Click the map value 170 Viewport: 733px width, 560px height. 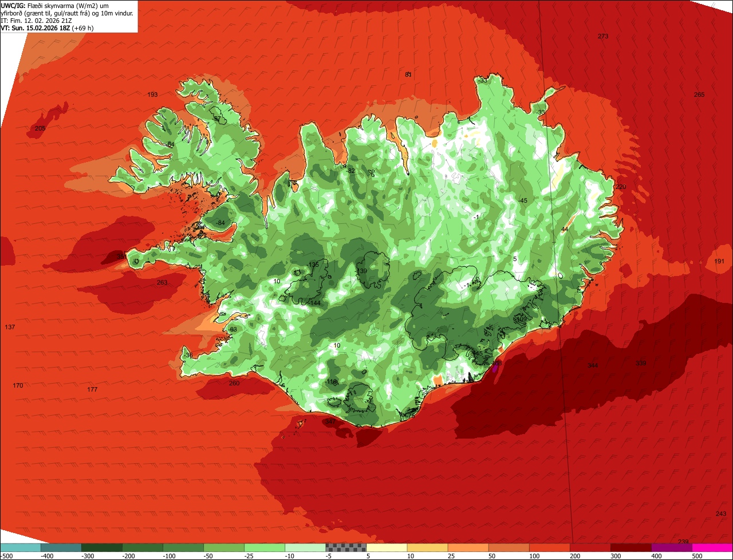18,385
